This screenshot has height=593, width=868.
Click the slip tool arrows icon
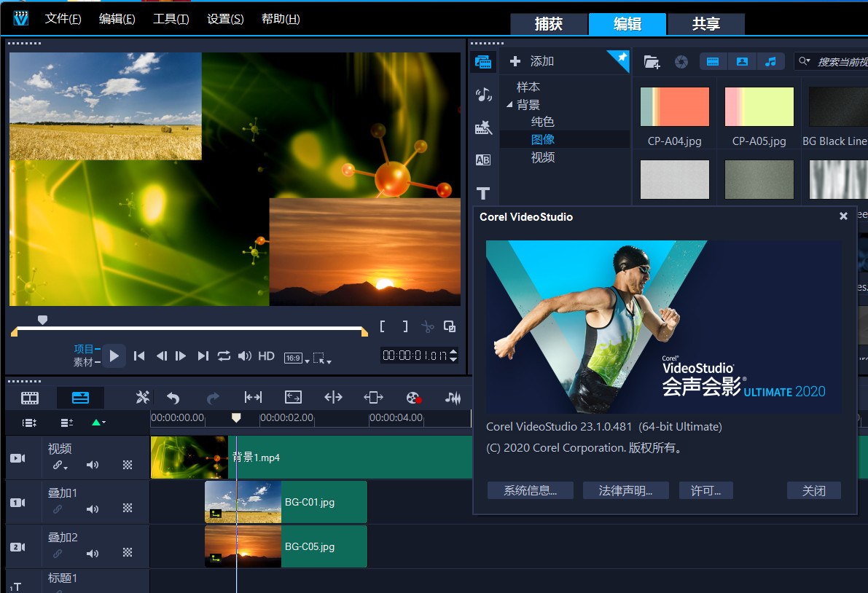(x=333, y=397)
